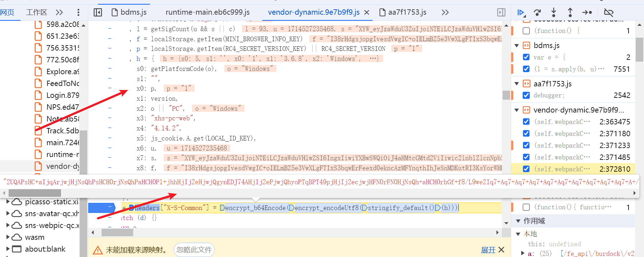
Task: Click the 忽略此文件 button
Action: coord(194,250)
